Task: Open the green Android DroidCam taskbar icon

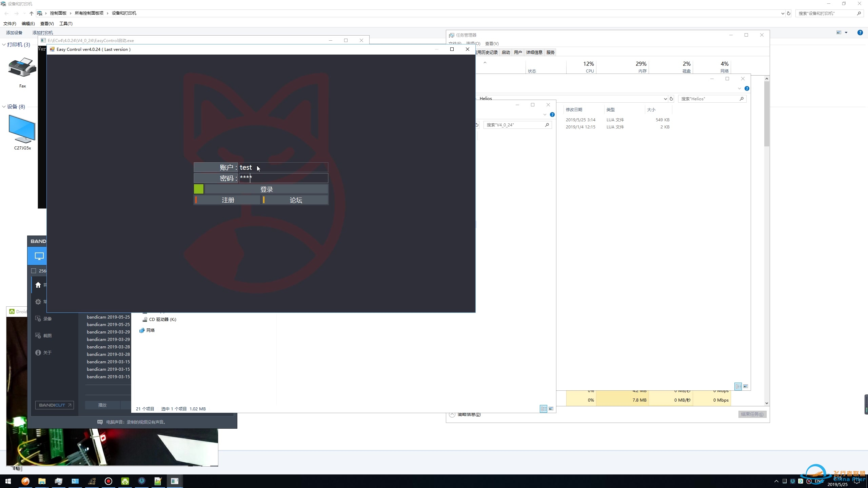Action: [x=125, y=481]
